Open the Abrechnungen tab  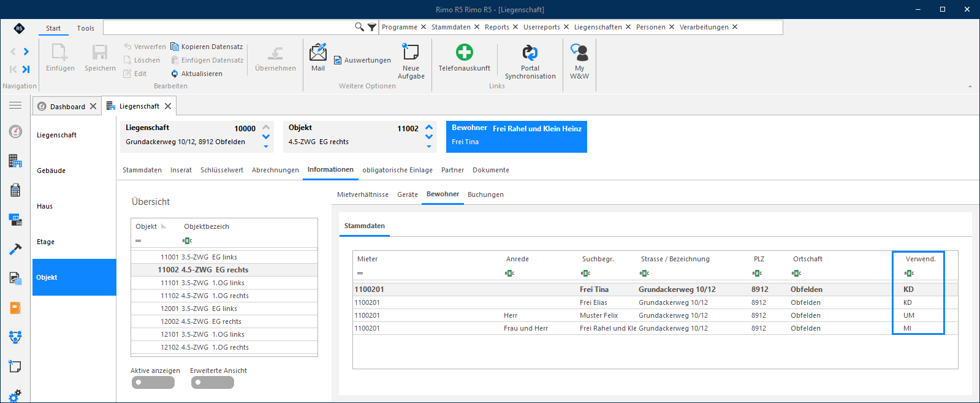pos(275,170)
